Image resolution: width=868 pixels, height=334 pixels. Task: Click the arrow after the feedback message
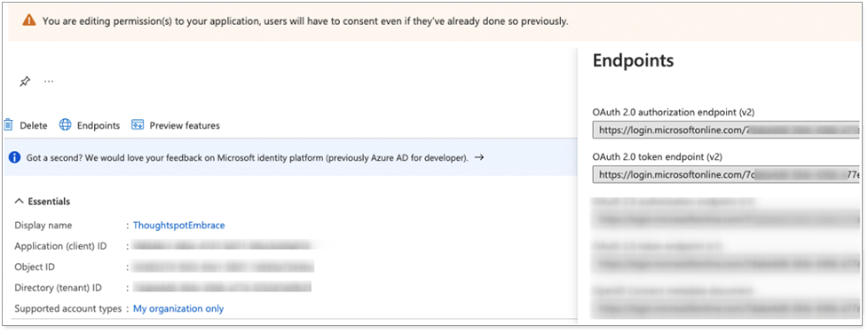(x=479, y=157)
